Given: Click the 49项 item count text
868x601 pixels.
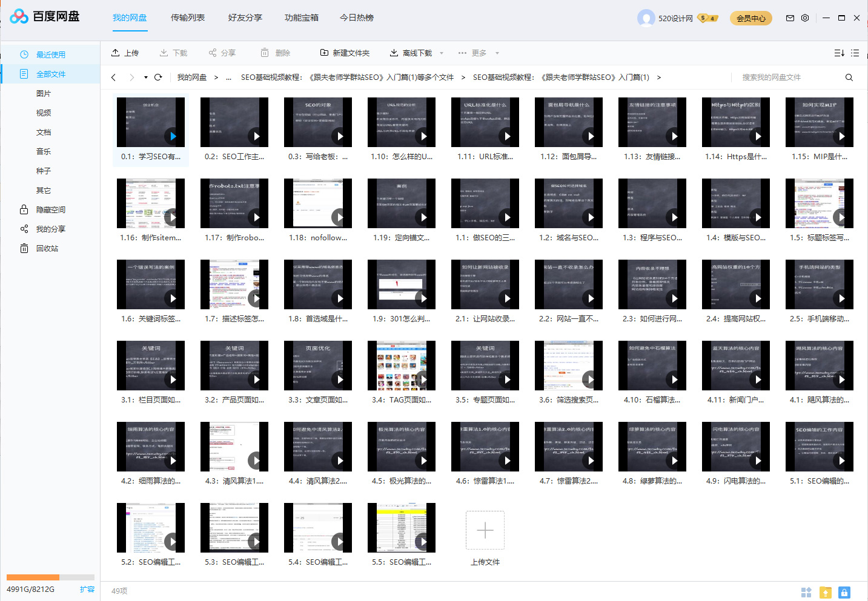Looking at the screenshot, I should (x=119, y=591).
